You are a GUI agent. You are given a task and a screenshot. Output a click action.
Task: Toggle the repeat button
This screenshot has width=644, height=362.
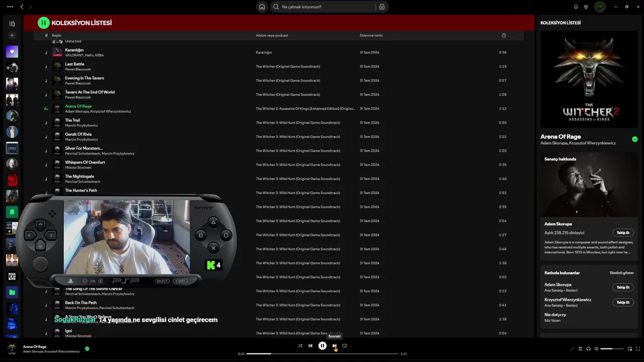coord(345,346)
